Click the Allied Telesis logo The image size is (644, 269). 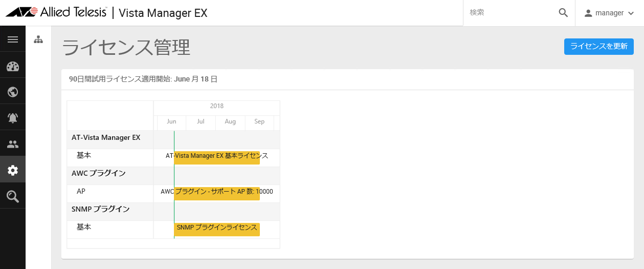[56, 12]
